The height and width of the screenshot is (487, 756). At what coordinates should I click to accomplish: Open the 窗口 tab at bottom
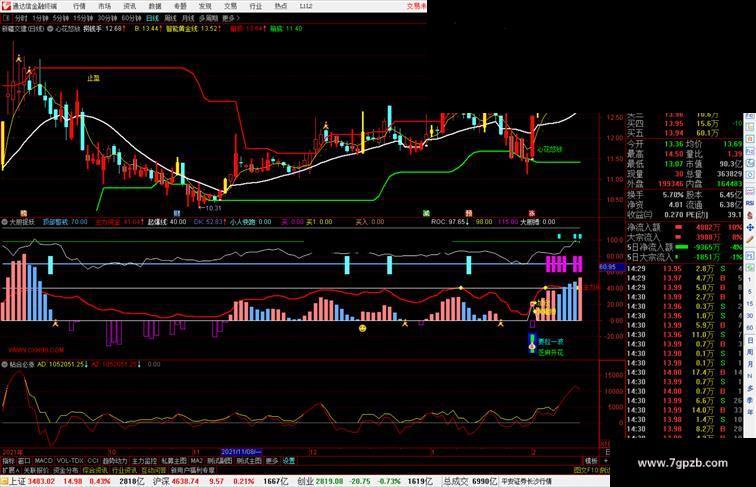(24, 461)
